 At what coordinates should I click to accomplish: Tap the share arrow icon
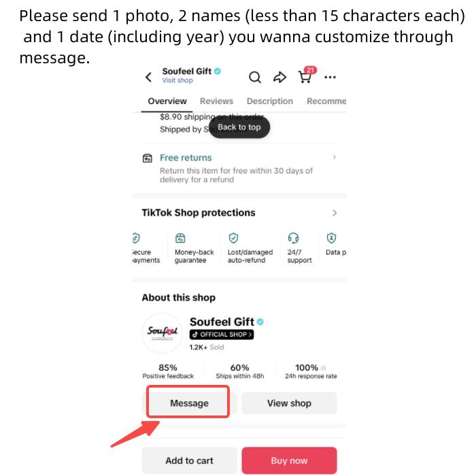coord(279,78)
